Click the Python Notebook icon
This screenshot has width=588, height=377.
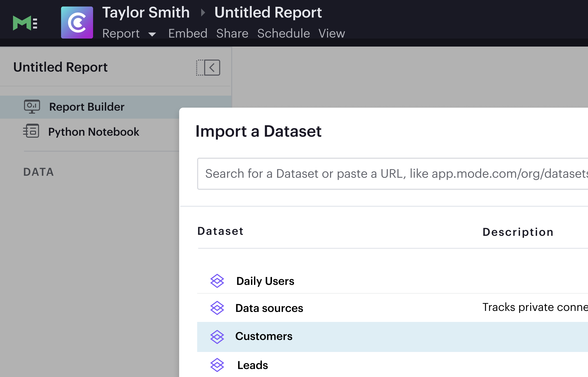(31, 131)
